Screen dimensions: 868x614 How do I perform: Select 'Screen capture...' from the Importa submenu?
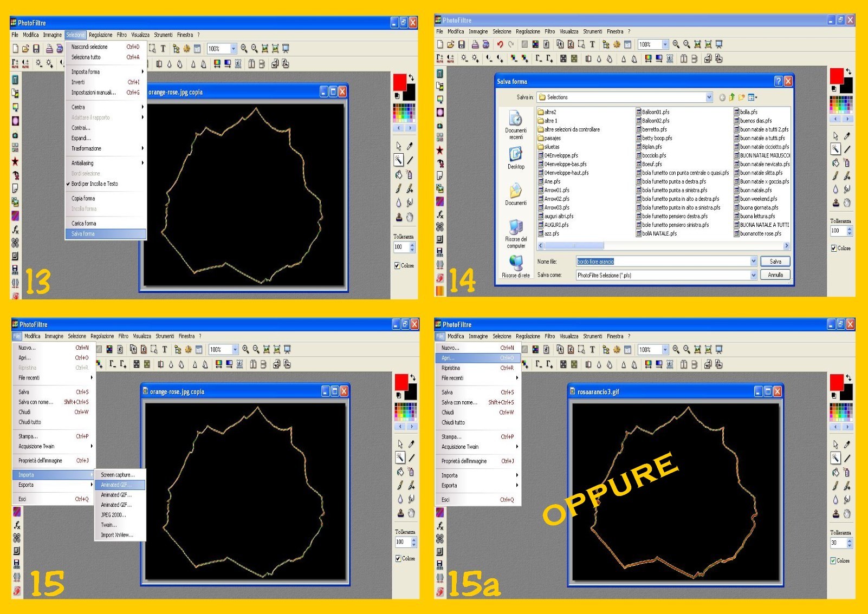(x=118, y=475)
